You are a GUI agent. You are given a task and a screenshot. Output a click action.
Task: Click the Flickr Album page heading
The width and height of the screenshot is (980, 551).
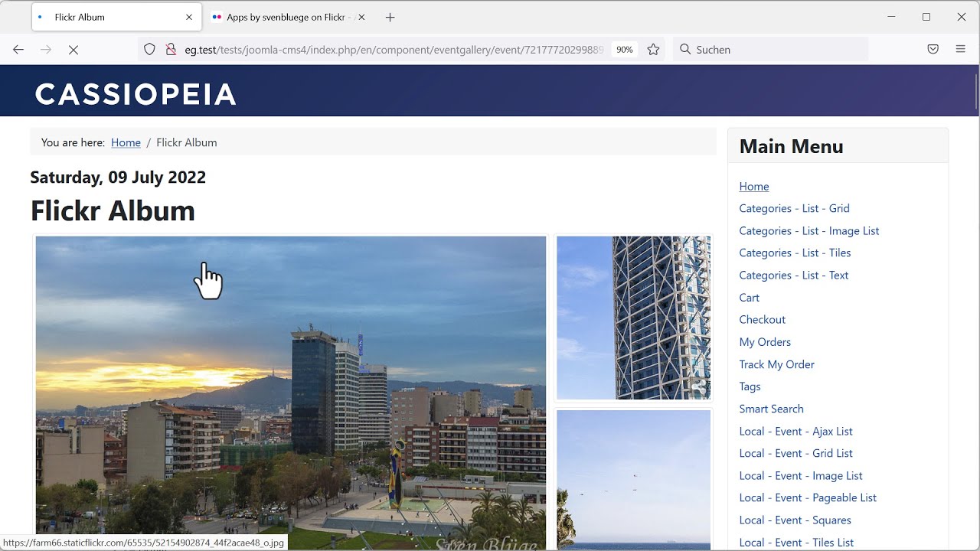113,210
